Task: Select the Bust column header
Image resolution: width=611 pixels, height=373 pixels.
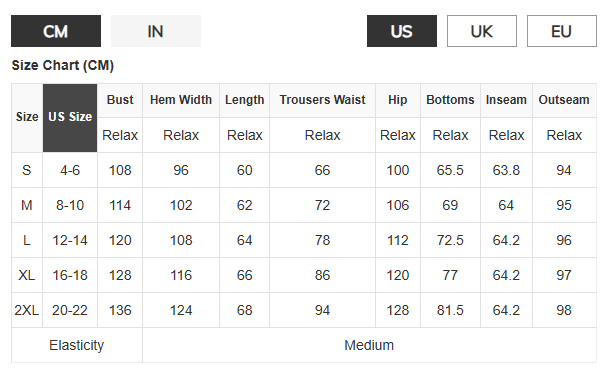Action: [x=120, y=100]
